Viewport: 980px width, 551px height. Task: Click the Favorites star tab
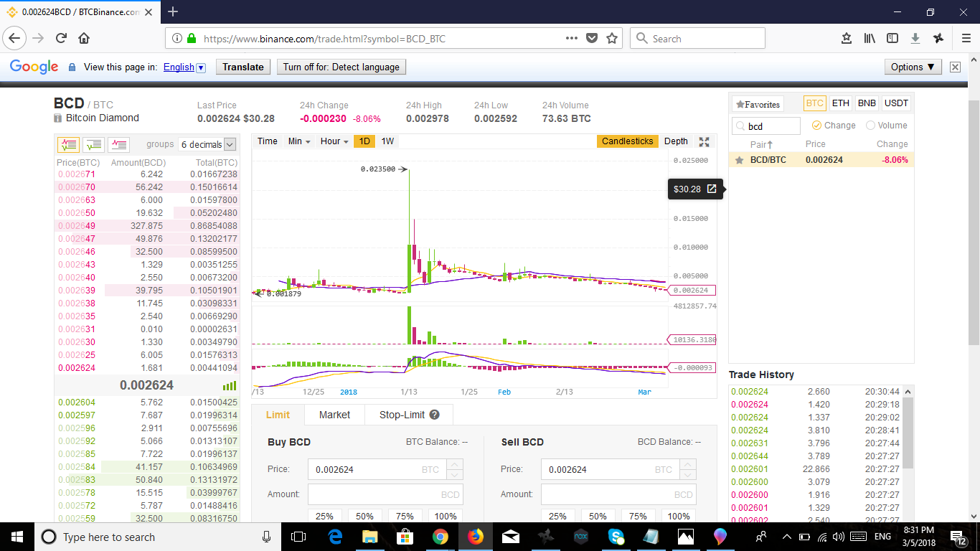click(x=758, y=104)
